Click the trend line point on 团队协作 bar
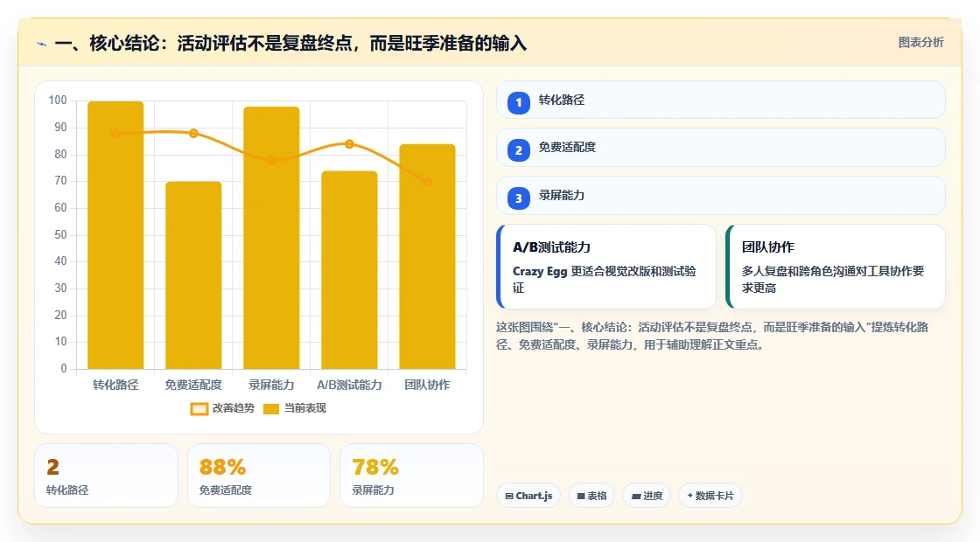980x542 pixels. pyautogui.click(x=428, y=182)
